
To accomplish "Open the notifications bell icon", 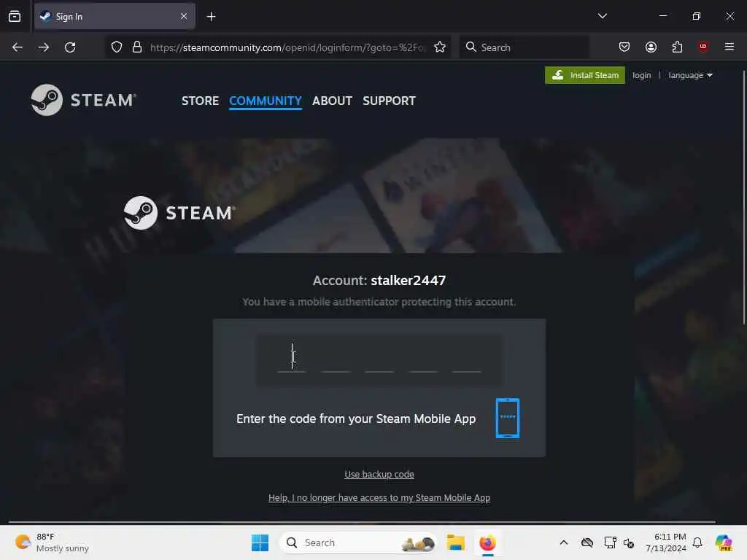I will (697, 542).
